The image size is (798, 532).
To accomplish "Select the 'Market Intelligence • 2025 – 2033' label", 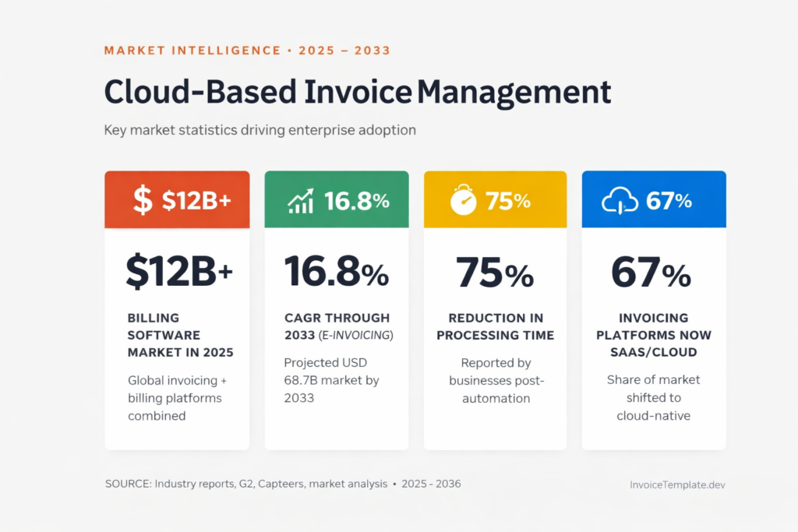I will (247, 51).
